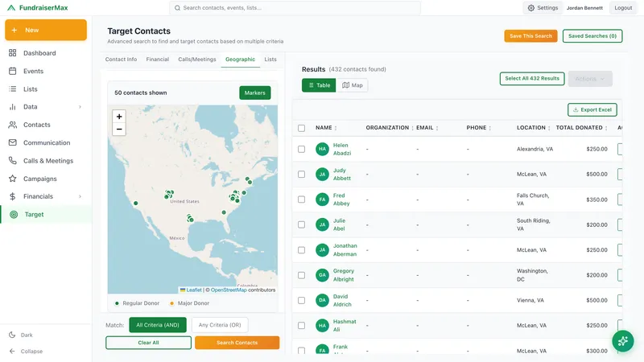Open Contacts people icon in sidebar
This screenshot has width=644, height=362.
click(13, 125)
